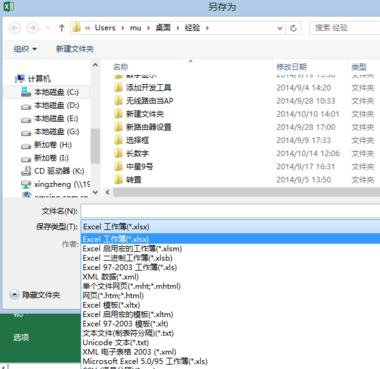Select 本地磁盘 (E:) drive

[x=56, y=118]
